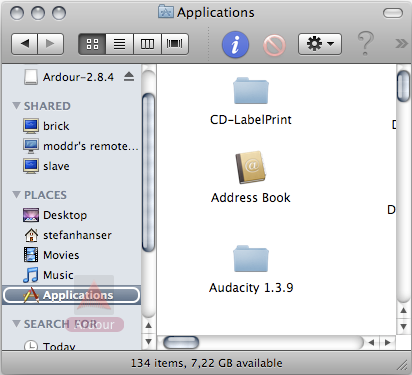412x375 pixels.
Task: Click the red prohibited-sign toolbar icon
Action: click(x=274, y=45)
